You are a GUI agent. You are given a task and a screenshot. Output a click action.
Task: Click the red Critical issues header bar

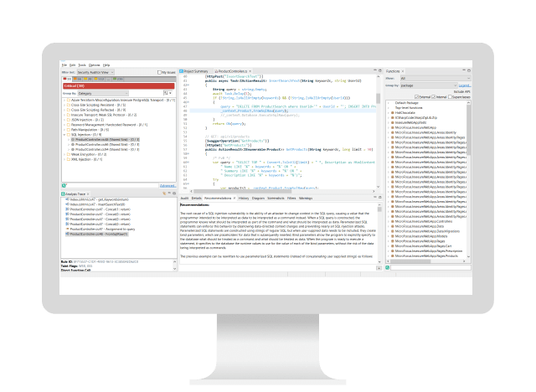pyautogui.click(x=119, y=85)
